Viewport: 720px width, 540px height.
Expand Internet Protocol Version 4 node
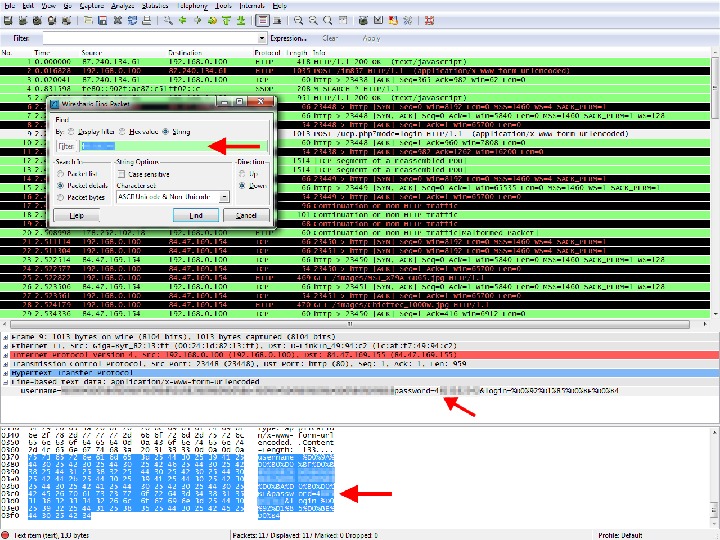tap(6, 355)
